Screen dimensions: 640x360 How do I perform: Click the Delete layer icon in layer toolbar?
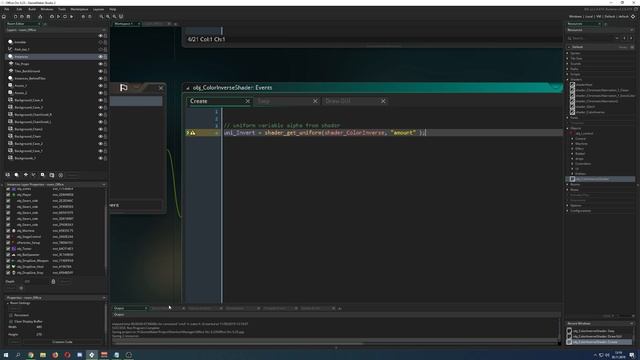[60, 175]
